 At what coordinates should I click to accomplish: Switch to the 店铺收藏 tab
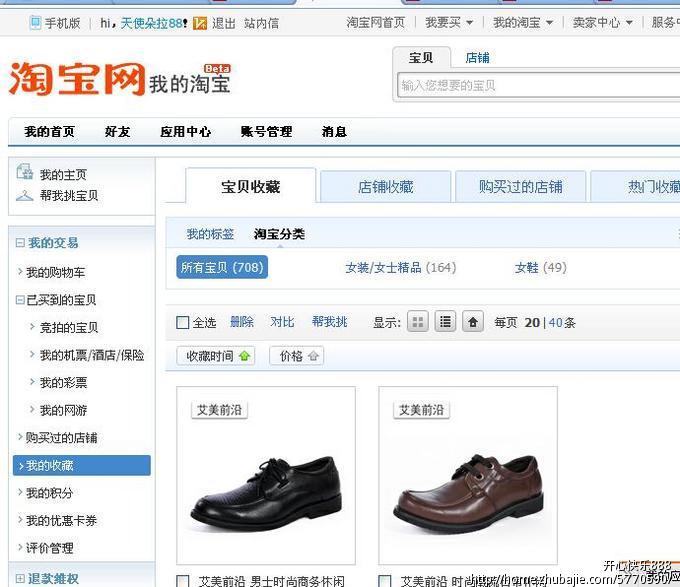[x=385, y=187]
